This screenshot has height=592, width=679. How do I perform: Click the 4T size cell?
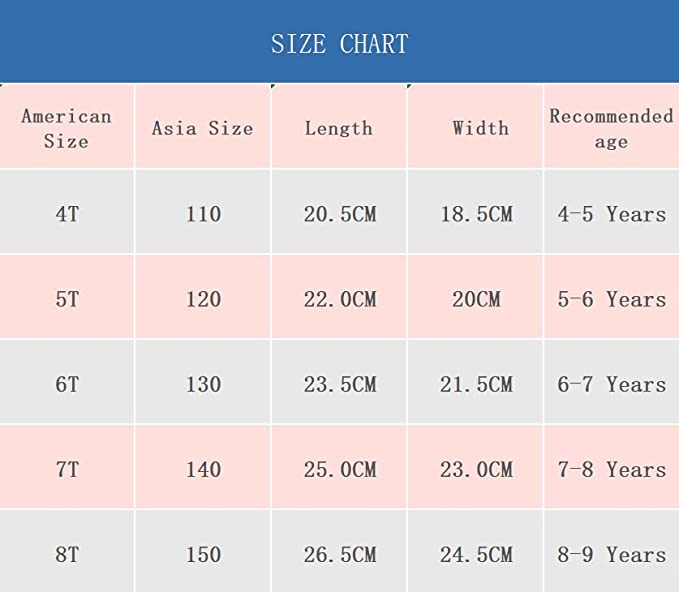(67, 211)
